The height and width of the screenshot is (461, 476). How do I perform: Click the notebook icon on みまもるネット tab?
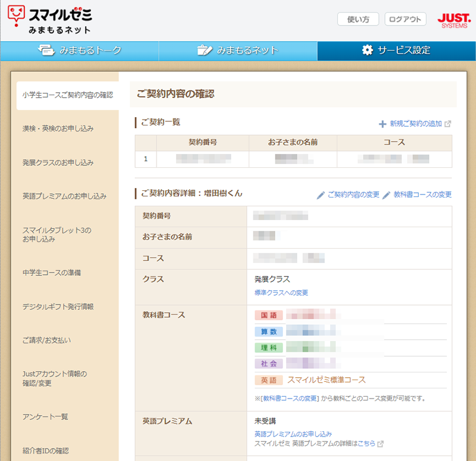205,51
